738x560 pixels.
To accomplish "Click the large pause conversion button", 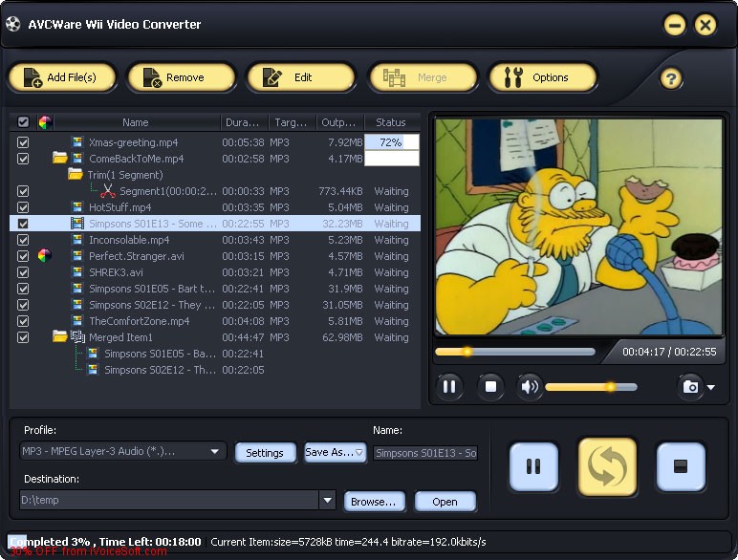I will 533,466.
